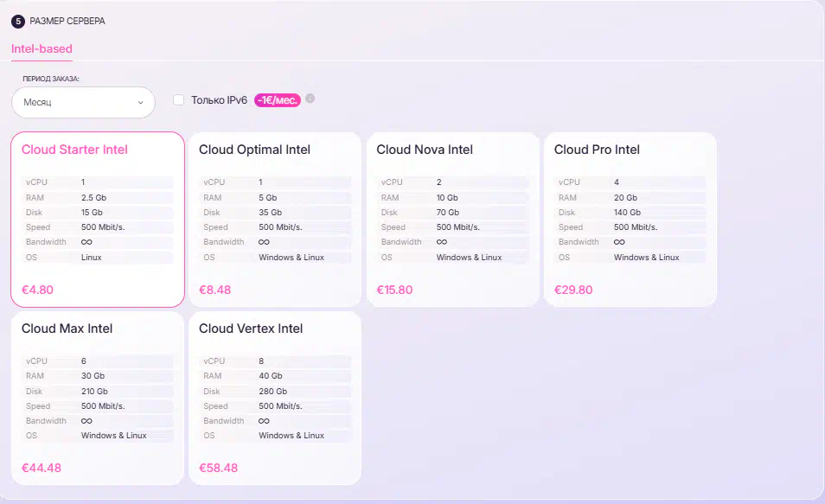Screen dimensions: 825x504
Task: Click the bandwidth infinity symbol in Cloud Vertex Intel
Action: pyautogui.click(x=264, y=421)
